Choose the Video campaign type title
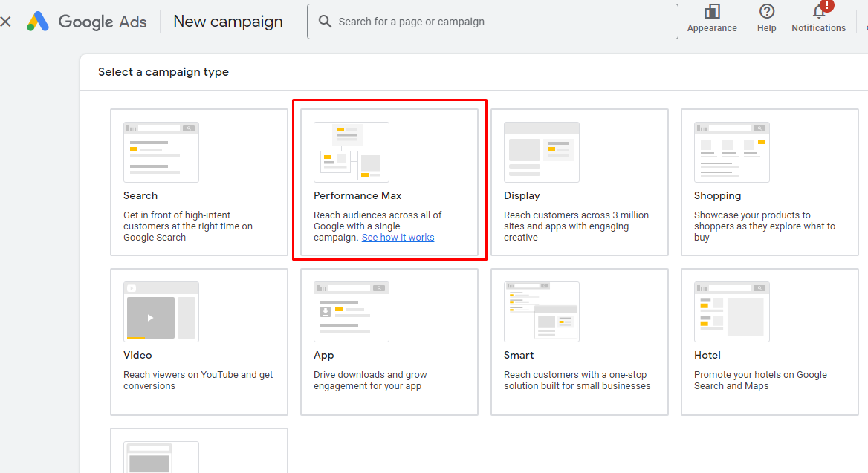The height and width of the screenshot is (473, 868). 137,355
